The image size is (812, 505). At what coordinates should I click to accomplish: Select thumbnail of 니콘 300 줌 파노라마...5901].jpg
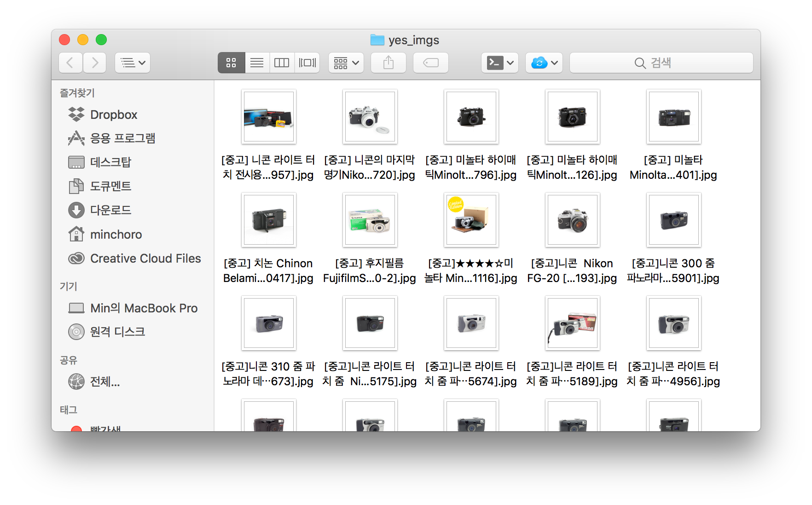pyautogui.click(x=674, y=220)
